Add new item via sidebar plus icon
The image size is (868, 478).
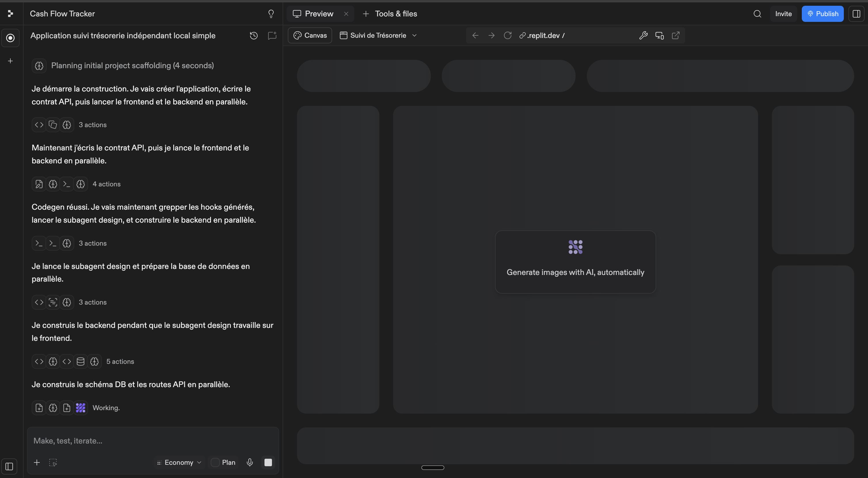pyautogui.click(x=10, y=61)
